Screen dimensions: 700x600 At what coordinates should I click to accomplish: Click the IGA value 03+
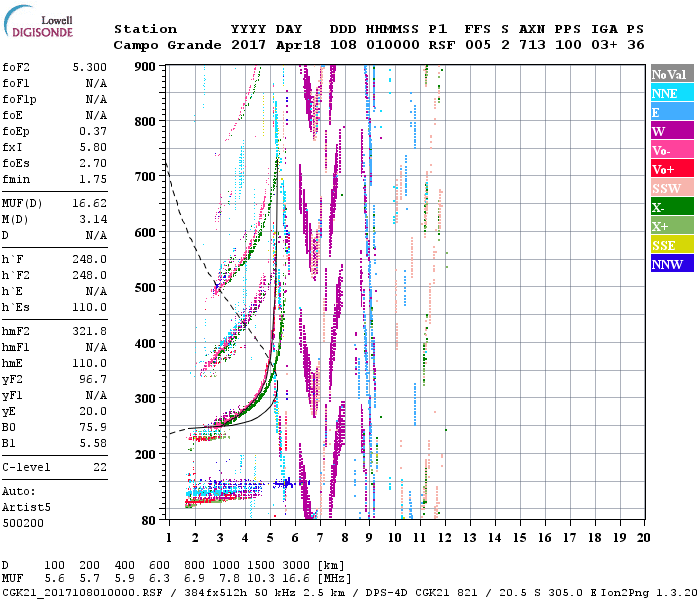(604, 45)
